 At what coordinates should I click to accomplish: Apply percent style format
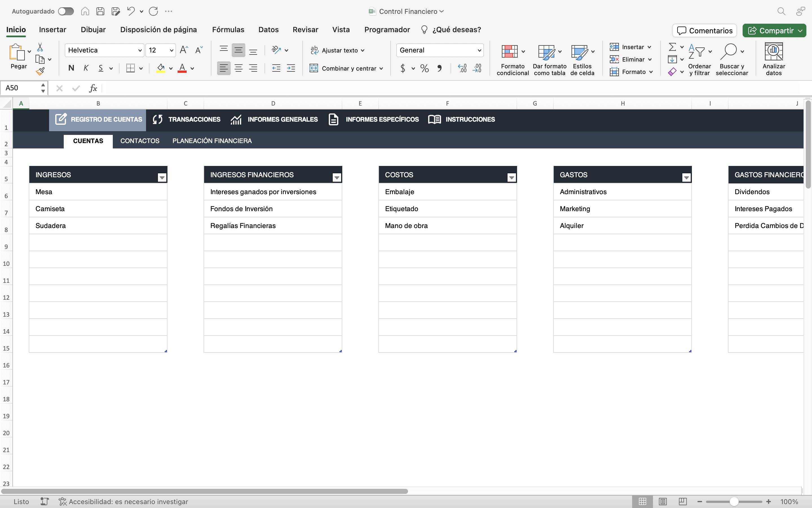pyautogui.click(x=424, y=68)
